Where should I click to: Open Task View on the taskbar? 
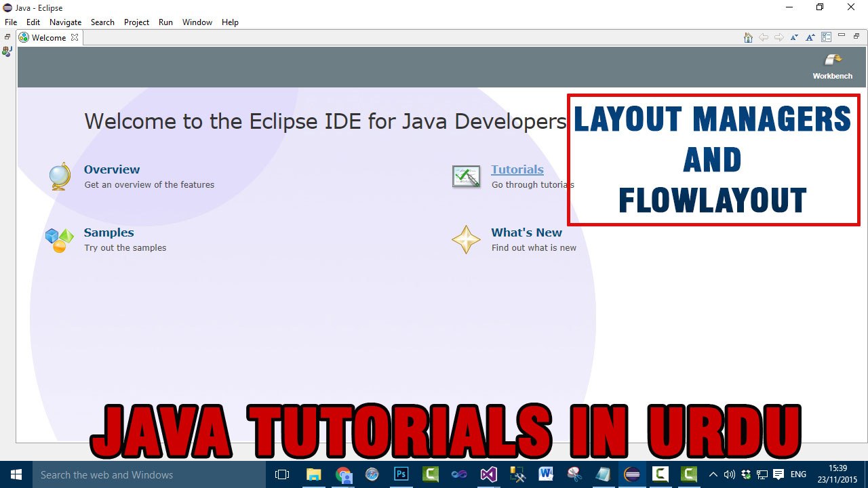(x=282, y=474)
